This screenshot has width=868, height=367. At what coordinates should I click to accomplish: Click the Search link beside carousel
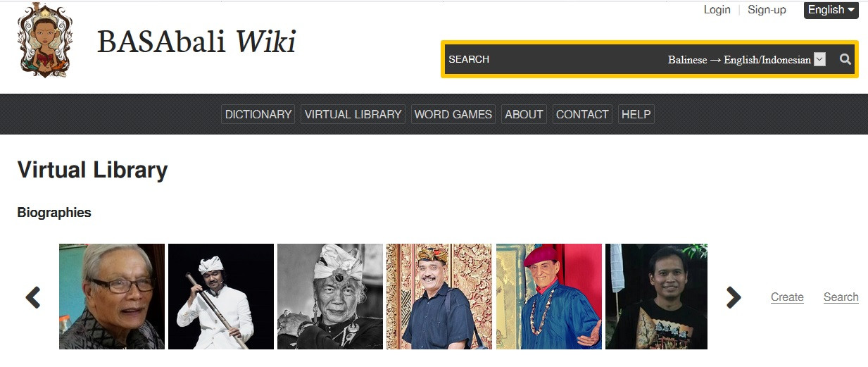coord(841,297)
